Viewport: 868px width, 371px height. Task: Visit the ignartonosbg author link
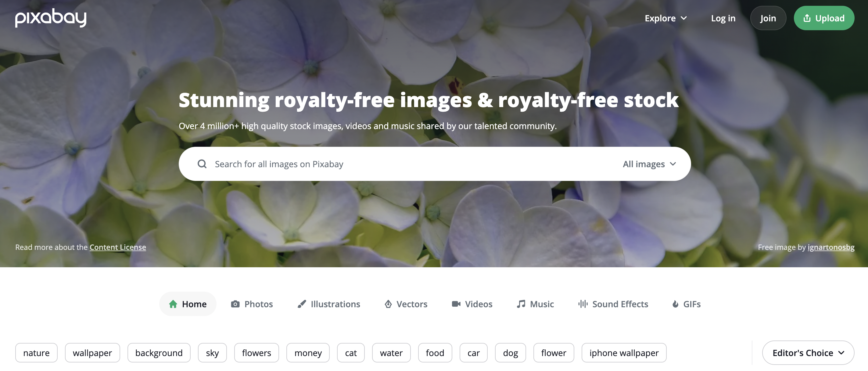click(x=831, y=247)
